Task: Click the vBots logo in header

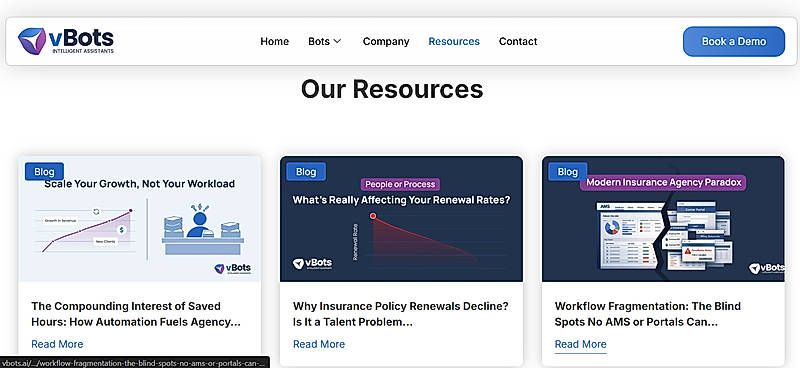Action: click(x=66, y=41)
